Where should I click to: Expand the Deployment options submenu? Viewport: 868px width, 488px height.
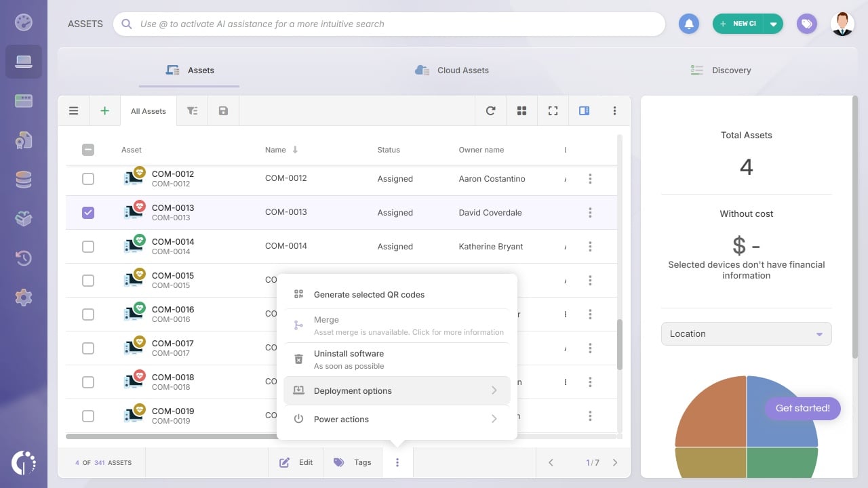point(397,390)
